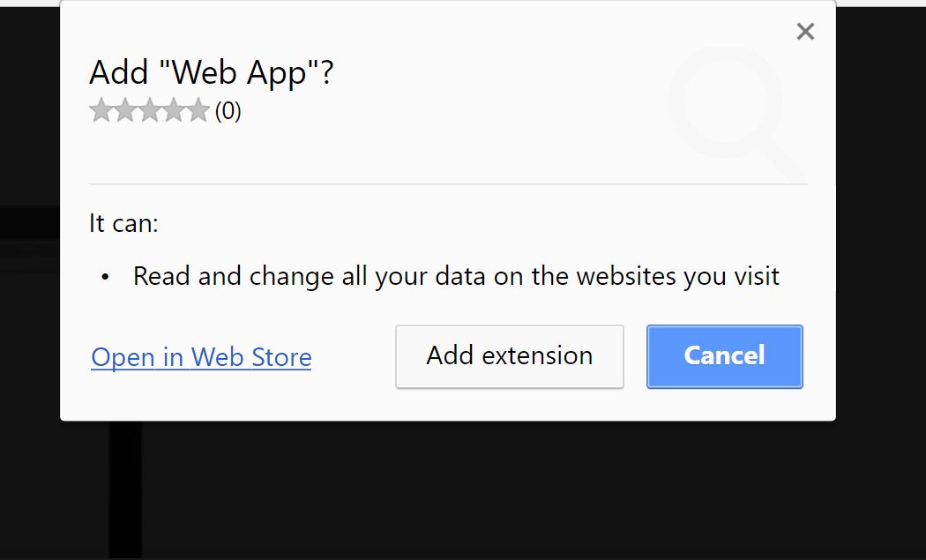Close the dialog with the X button
The image size is (926, 560).
[804, 33]
